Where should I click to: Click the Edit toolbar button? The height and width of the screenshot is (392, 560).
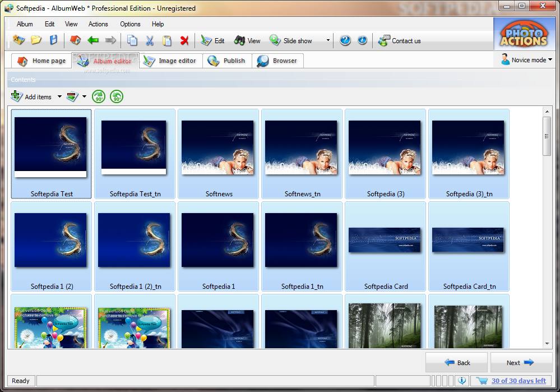213,41
